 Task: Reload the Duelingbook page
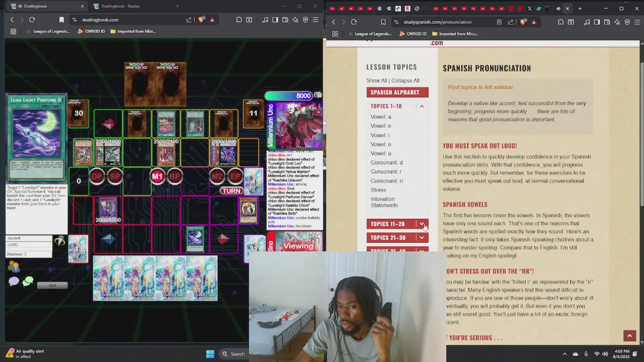click(32, 20)
